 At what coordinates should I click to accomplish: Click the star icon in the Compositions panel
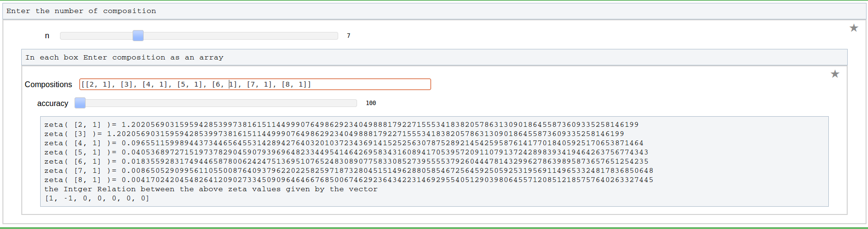(835, 74)
